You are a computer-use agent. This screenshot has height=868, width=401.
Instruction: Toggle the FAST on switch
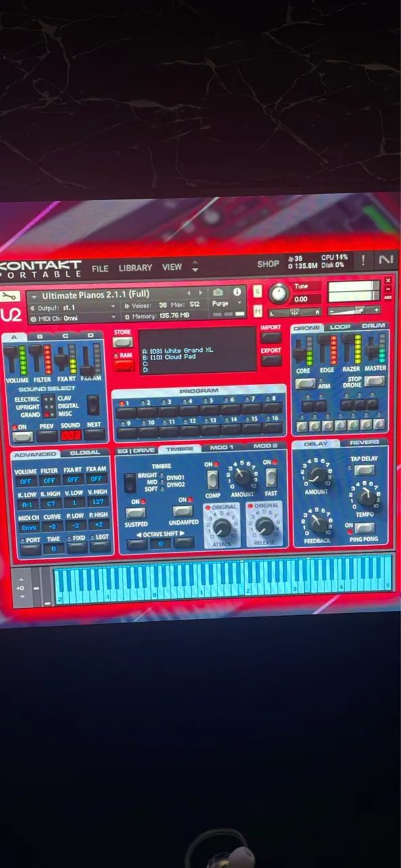pos(270,477)
